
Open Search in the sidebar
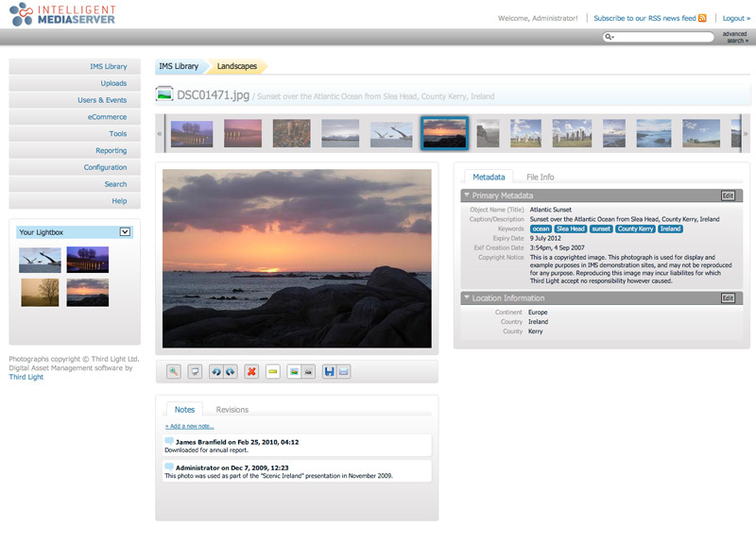(75, 184)
